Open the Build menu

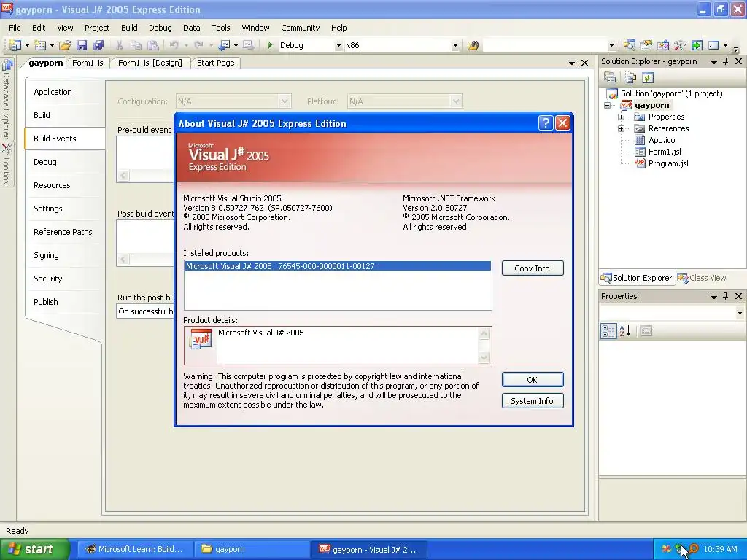129,28
